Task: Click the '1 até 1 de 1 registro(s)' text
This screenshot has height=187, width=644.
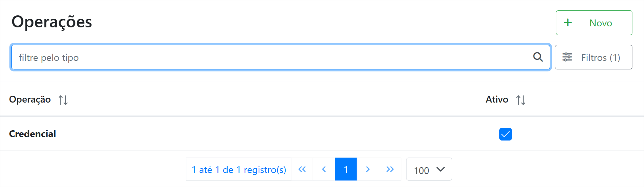Action: [239, 170]
